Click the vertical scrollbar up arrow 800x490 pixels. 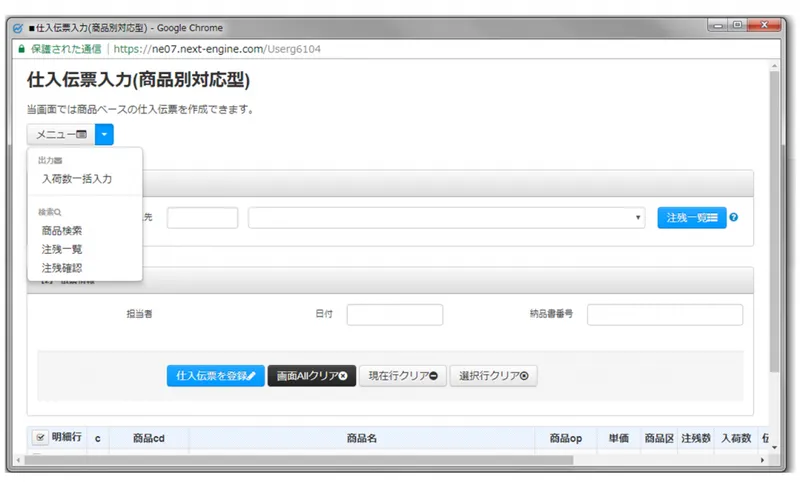click(x=774, y=65)
